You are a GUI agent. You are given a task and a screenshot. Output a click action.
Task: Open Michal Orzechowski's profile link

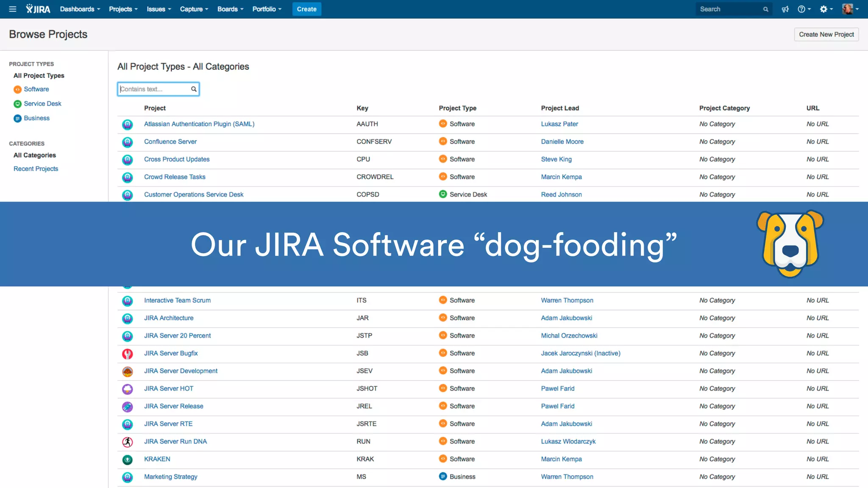point(569,335)
